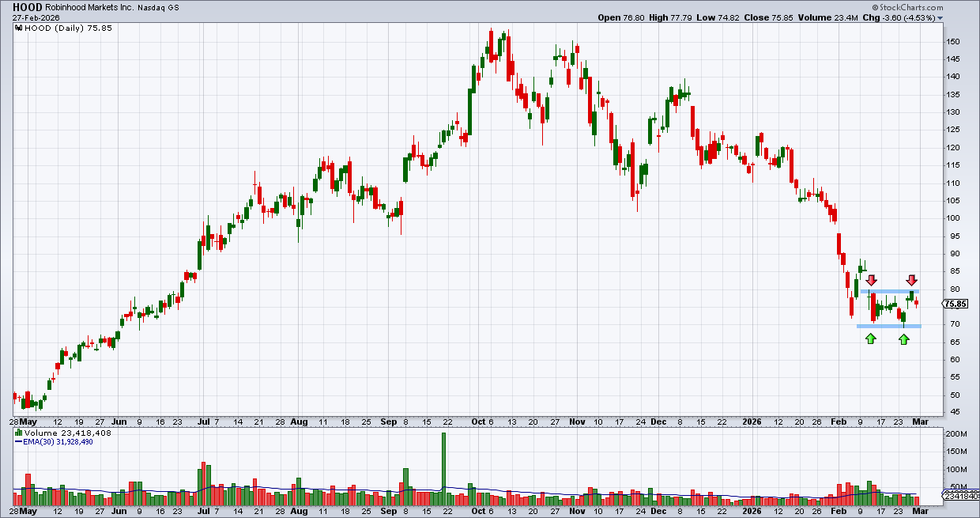
Task: Click the left green up arrow annotation
Action: (x=870, y=338)
